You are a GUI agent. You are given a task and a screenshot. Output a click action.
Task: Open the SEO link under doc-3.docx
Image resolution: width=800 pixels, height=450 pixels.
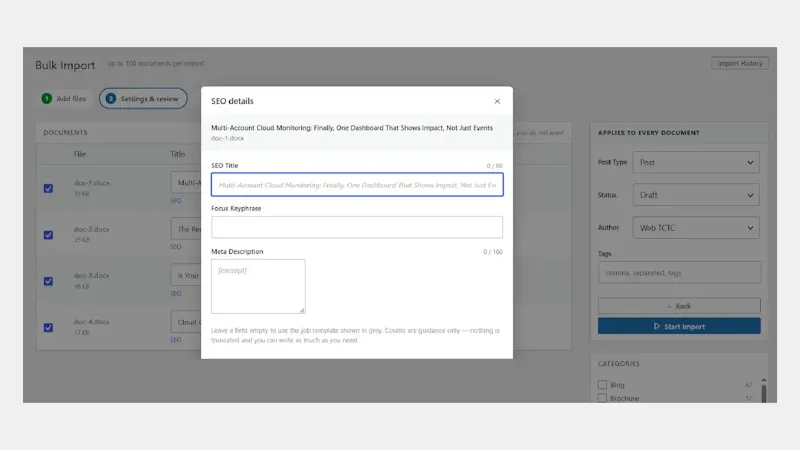176,293
